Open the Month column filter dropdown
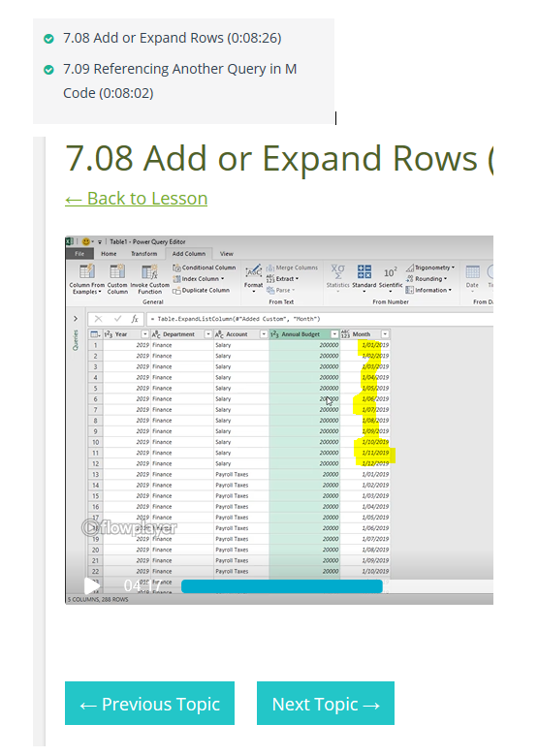The height and width of the screenshot is (756, 538). coord(385,334)
